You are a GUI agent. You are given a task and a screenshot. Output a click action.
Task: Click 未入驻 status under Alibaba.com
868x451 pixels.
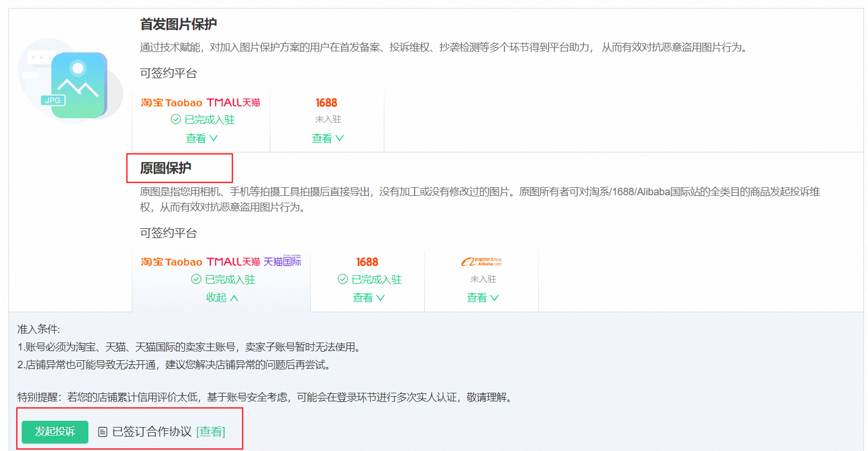[483, 279]
